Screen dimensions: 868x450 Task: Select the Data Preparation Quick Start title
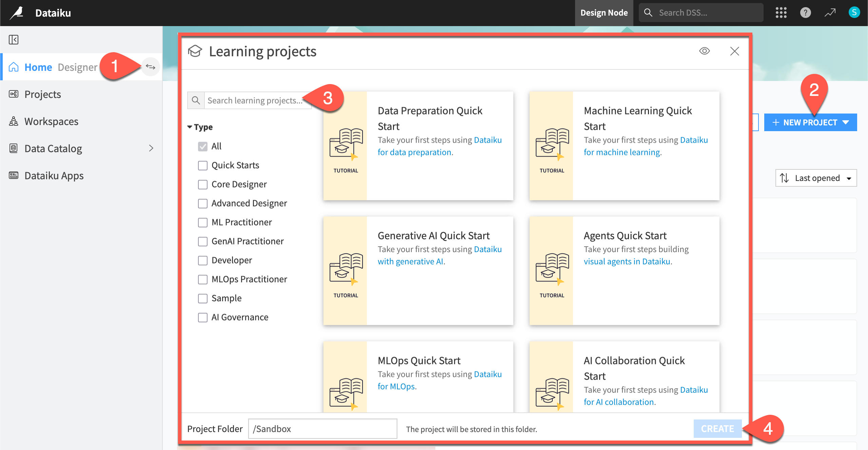[430, 118]
